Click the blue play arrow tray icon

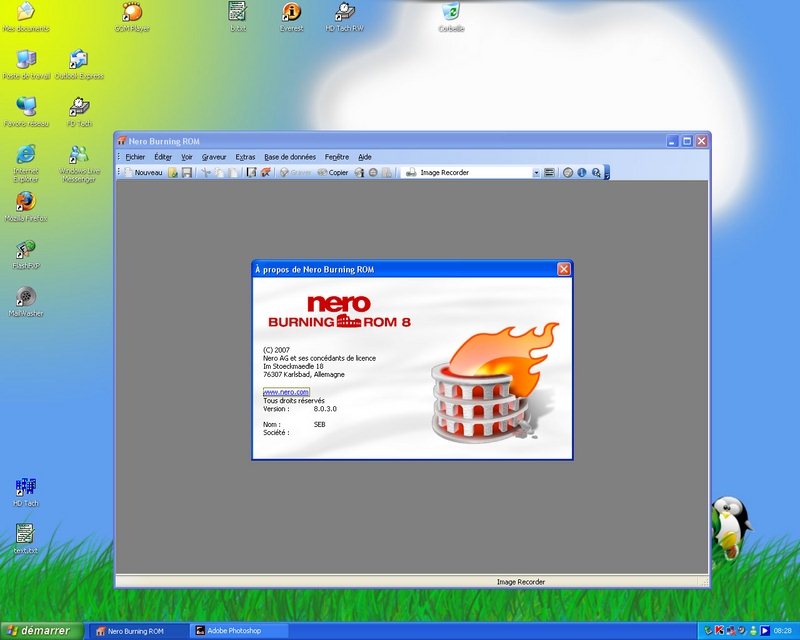[x=765, y=631]
